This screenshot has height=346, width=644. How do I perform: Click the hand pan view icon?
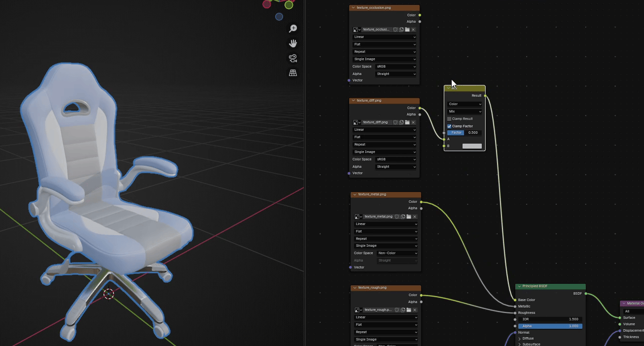click(x=293, y=43)
